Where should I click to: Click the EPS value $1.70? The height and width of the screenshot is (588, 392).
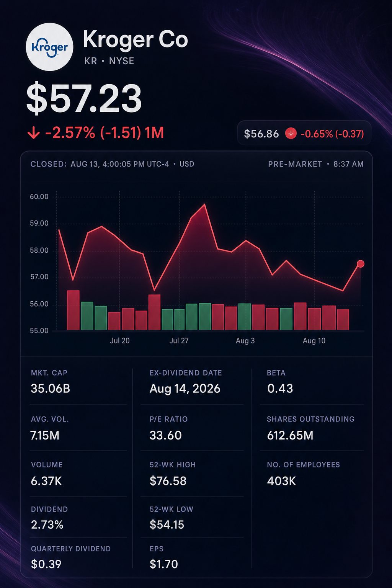[x=164, y=564]
